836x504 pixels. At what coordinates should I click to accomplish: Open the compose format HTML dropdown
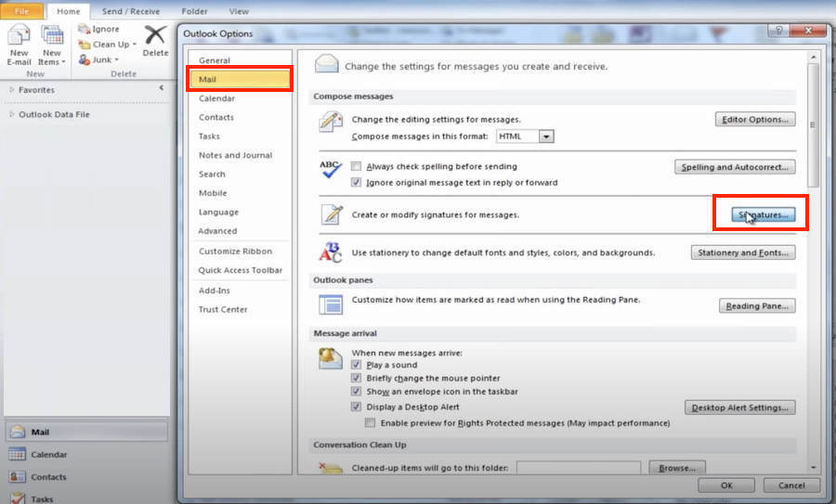tap(546, 136)
